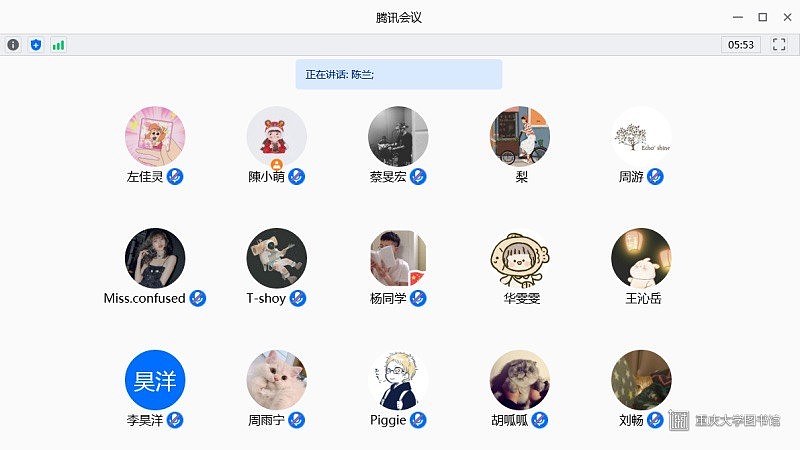The height and width of the screenshot is (450, 800).
Task: Toggle fullscreen view icon
Action: (x=779, y=44)
